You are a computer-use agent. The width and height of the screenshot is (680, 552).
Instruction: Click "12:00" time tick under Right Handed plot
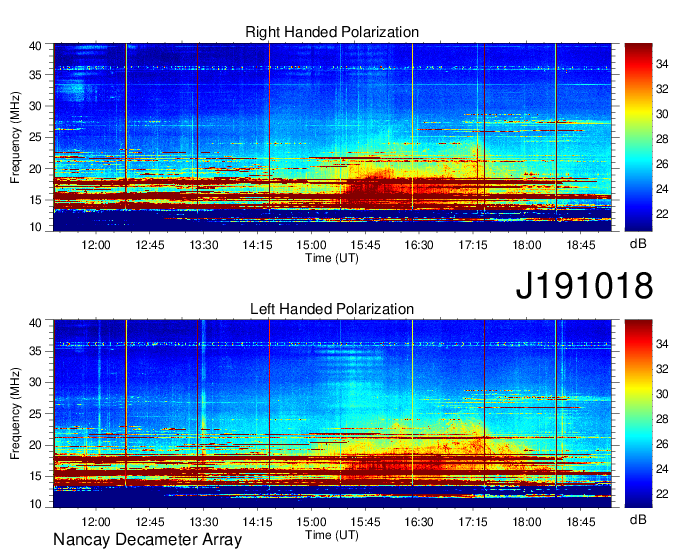tap(96, 245)
